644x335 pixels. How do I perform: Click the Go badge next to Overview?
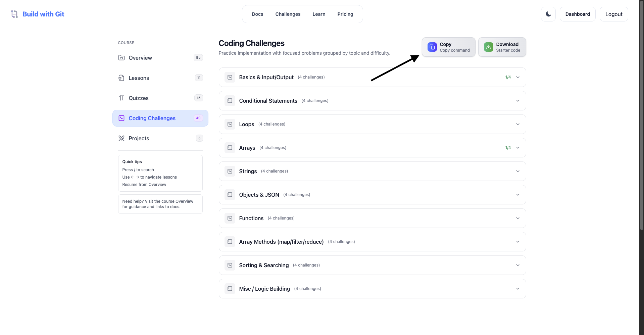pyautogui.click(x=198, y=57)
